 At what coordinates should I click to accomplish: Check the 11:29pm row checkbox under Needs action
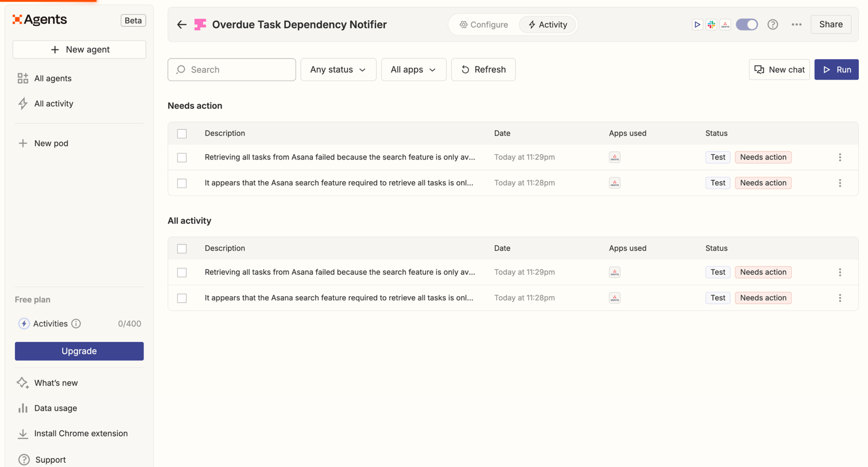click(182, 157)
